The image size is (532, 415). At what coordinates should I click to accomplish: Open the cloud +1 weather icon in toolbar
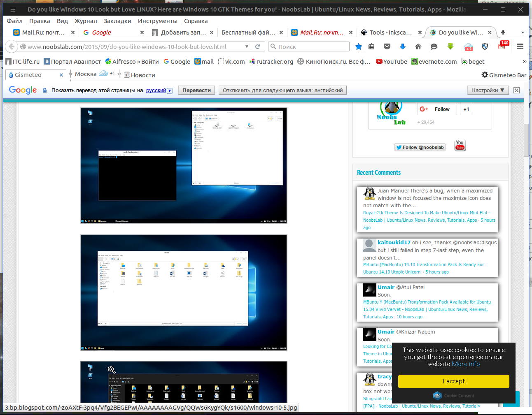pyautogui.click(x=469, y=47)
